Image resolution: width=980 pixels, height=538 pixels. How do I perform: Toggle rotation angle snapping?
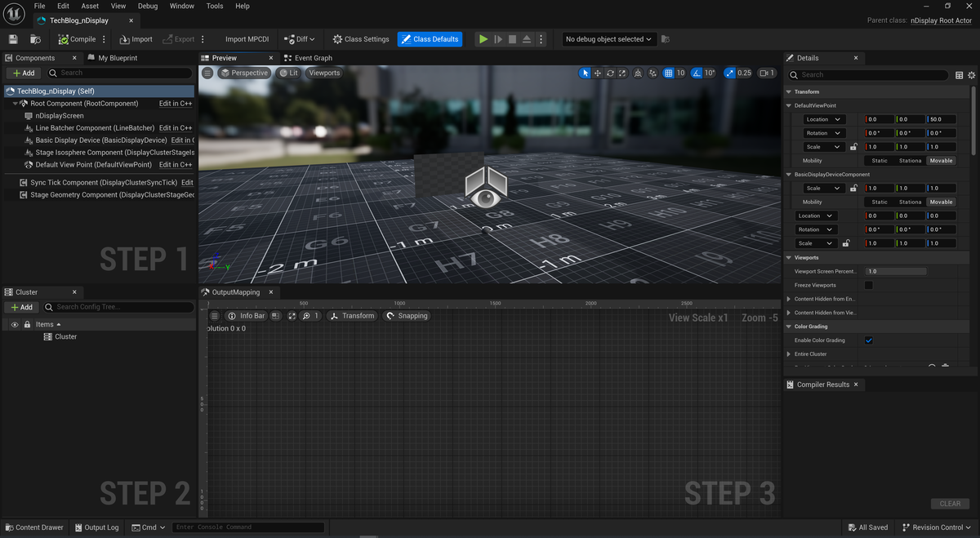pos(697,73)
